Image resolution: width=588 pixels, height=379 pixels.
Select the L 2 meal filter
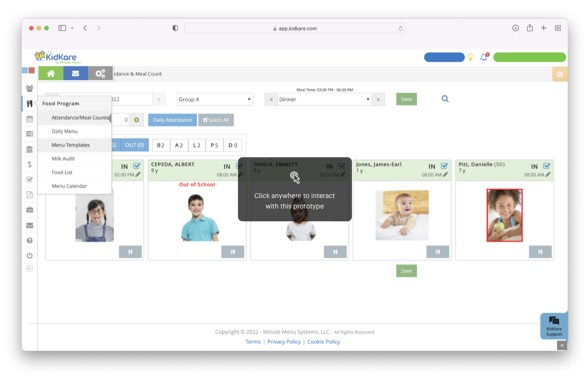[197, 145]
